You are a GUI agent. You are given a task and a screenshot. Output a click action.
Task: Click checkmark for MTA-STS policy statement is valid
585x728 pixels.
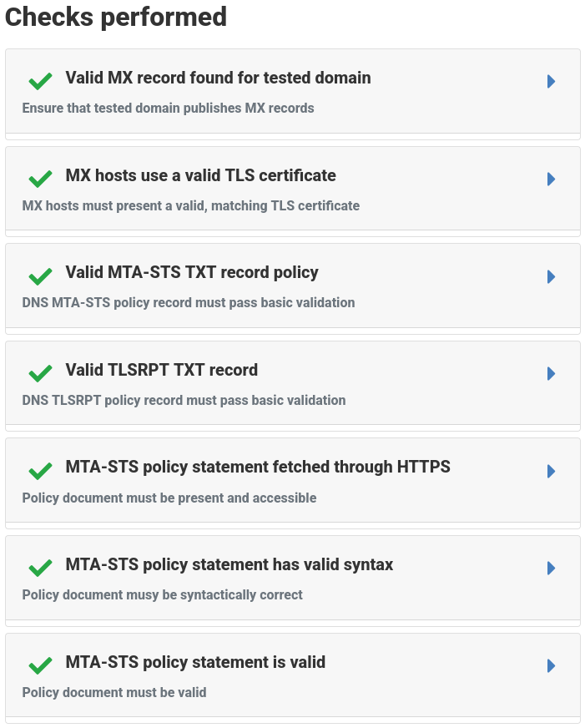click(40, 665)
